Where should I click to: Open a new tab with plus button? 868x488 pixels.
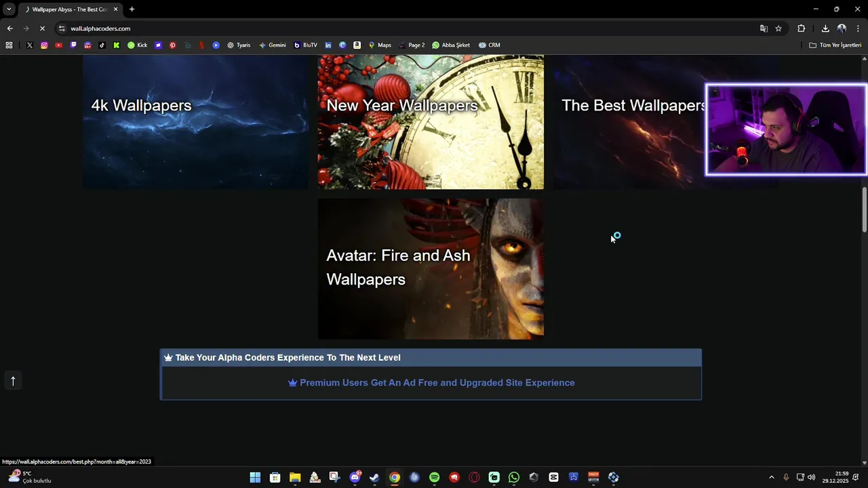click(132, 9)
